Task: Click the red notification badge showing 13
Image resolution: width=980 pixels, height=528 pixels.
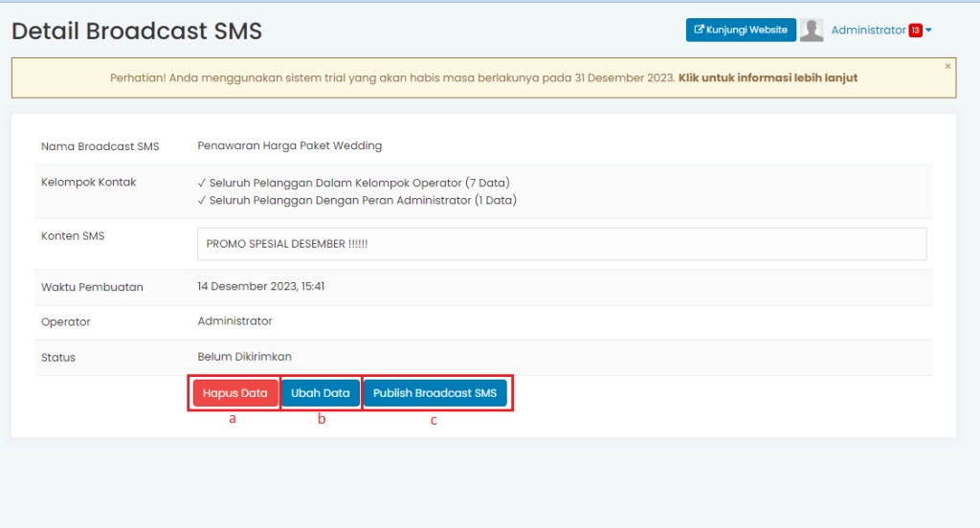Action: pos(915,31)
